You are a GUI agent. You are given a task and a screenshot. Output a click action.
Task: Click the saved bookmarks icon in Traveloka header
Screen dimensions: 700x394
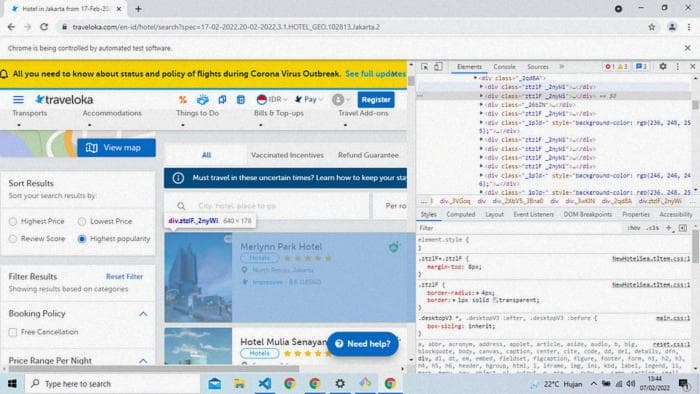(222, 100)
